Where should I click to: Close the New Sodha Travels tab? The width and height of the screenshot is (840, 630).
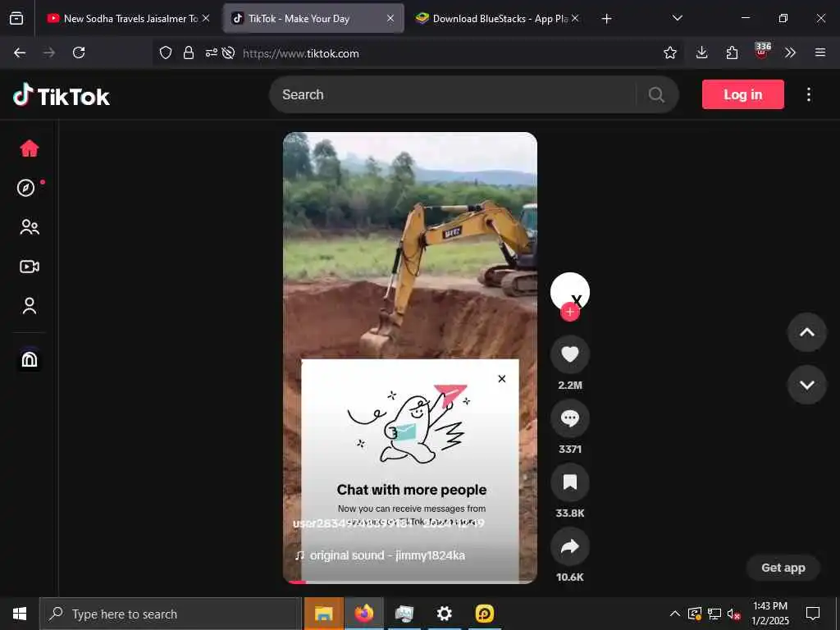206,18
